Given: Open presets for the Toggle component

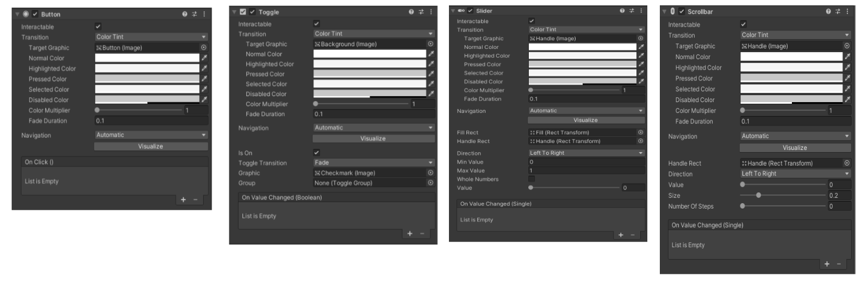Looking at the screenshot, I should click(421, 12).
